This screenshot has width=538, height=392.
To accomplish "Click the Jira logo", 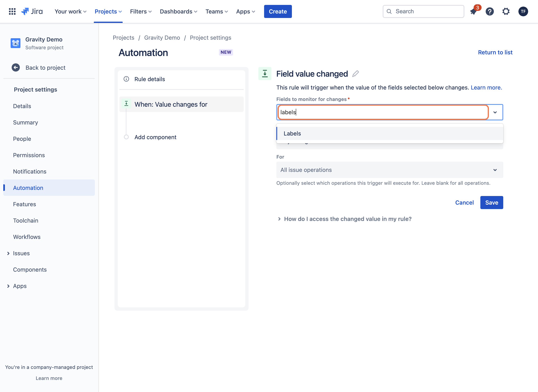I will pos(32,11).
